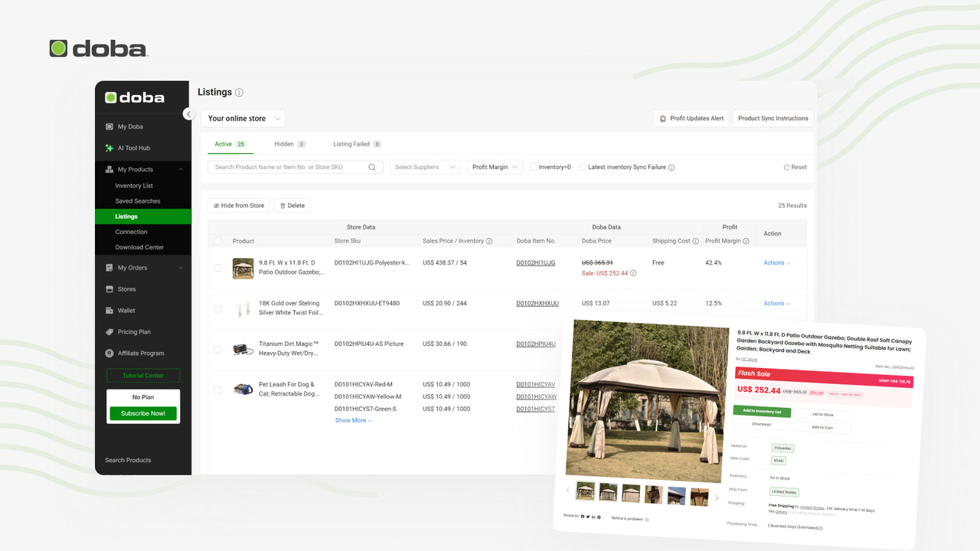
Task: Select the Patio Outdoor Gazebo row checkbox
Action: pyautogui.click(x=218, y=268)
